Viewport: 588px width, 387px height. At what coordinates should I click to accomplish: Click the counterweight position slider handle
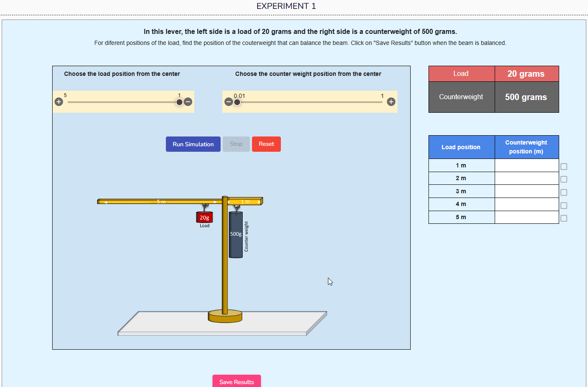[x=237, y=102]
